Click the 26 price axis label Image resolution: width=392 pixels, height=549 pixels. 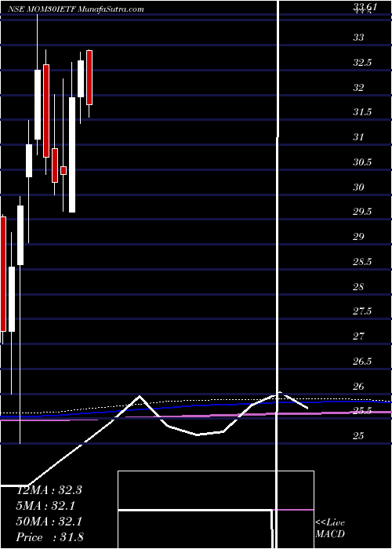coord(358,386)
